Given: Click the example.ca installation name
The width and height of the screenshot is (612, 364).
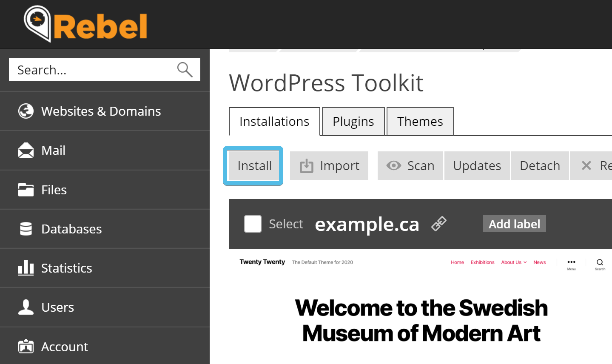Looking at the screenshot, I should click(x=367, y=224).
